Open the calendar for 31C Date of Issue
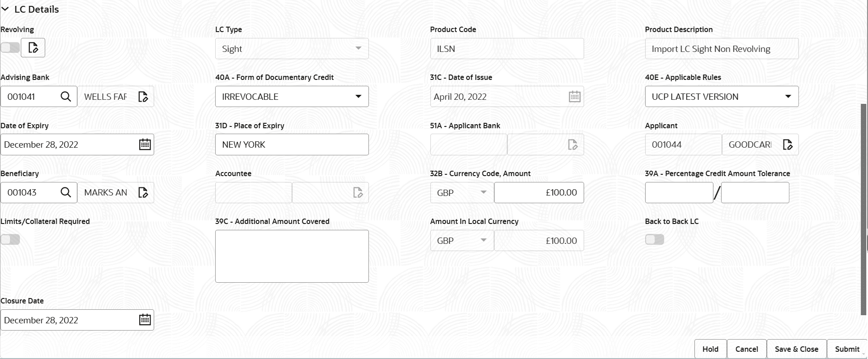 [574, 96]
